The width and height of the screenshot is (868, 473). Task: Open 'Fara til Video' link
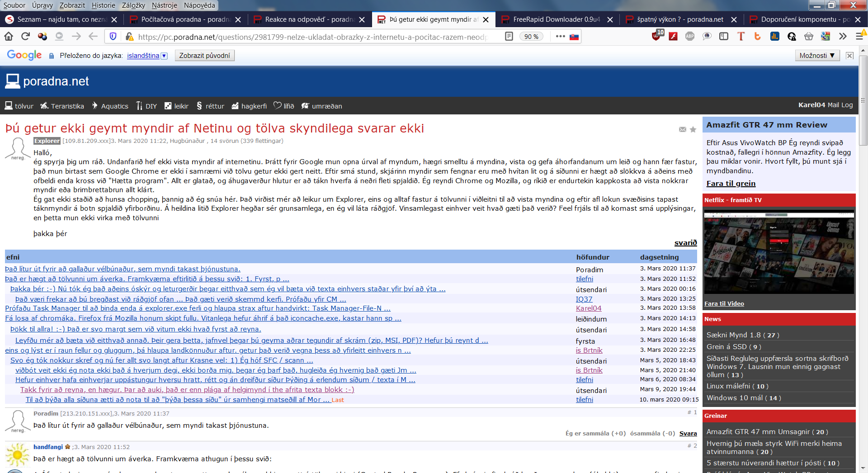coord(724,304)
